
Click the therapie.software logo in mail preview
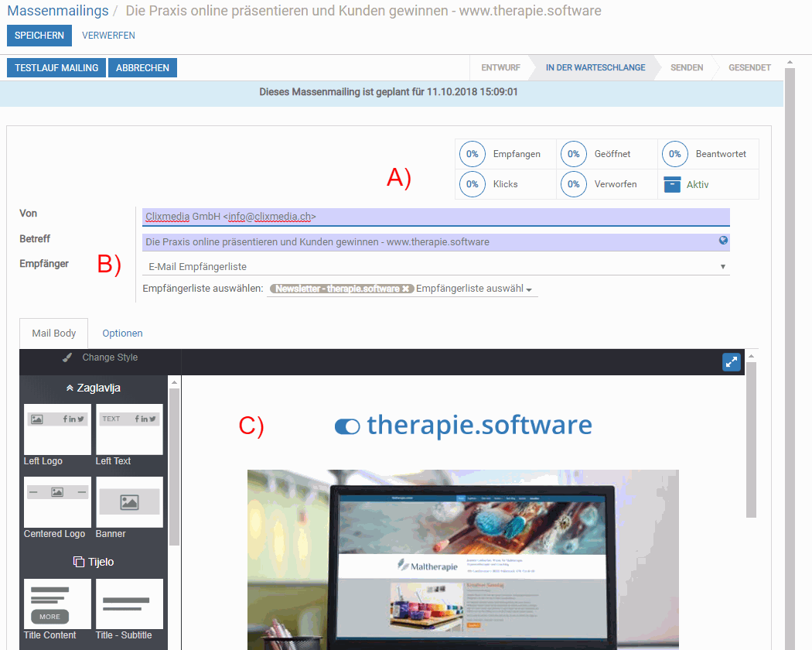(x=463, y=425)
